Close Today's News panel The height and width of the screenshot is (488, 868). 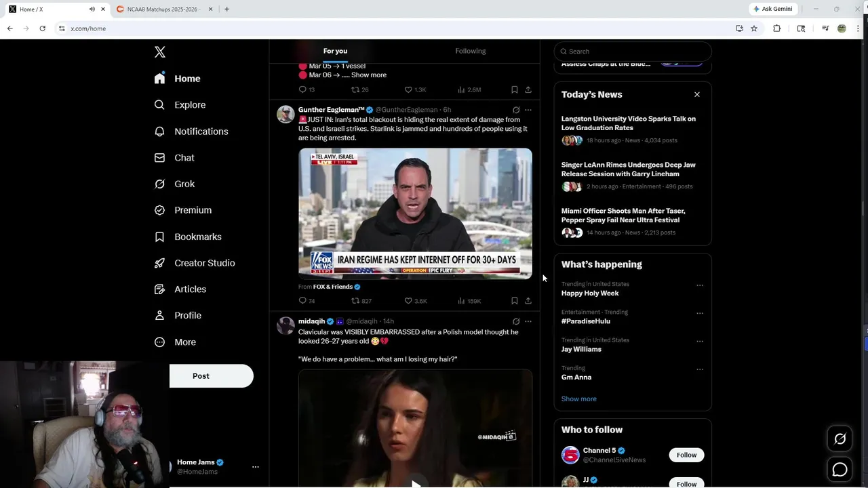[x=697, y=95]
